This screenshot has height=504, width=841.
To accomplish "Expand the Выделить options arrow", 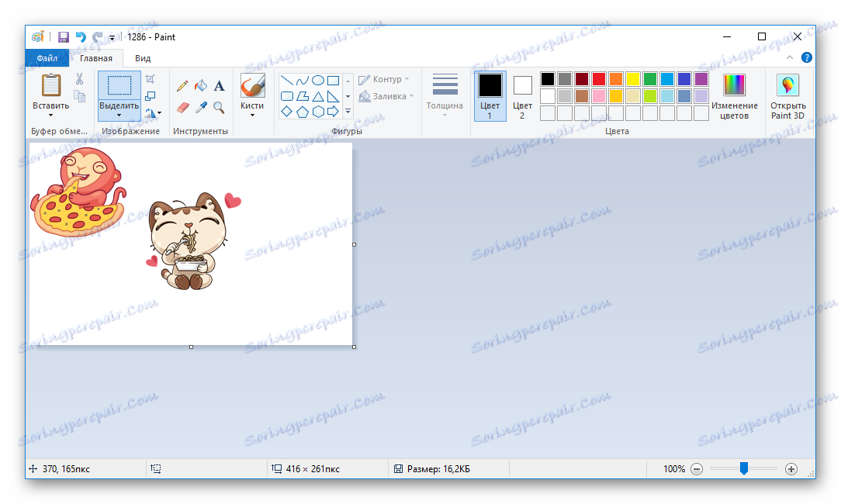I will pos(119,115).
